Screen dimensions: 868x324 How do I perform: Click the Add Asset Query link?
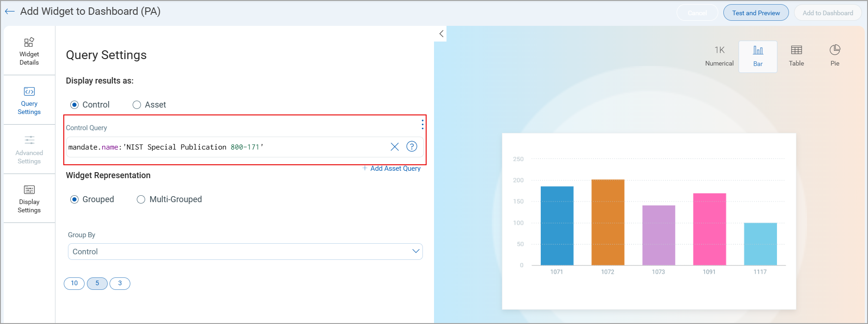pyautogui.click(x=391, y=168)
